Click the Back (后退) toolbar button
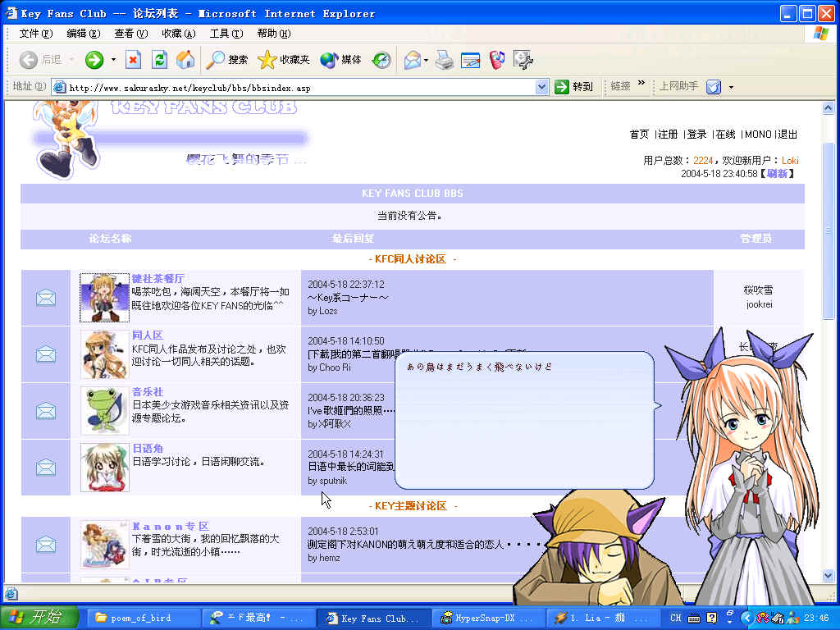Image resolution: width=840 pixels, height=630 pixels. tap(41, 59)
